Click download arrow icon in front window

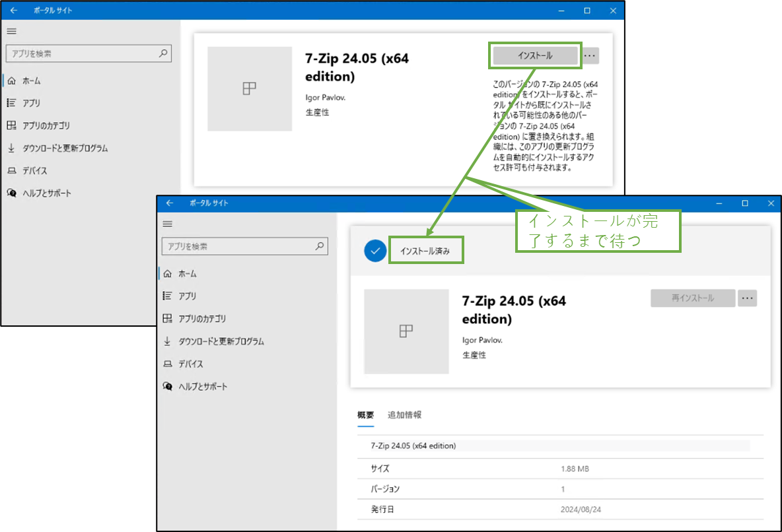(168, 341)
